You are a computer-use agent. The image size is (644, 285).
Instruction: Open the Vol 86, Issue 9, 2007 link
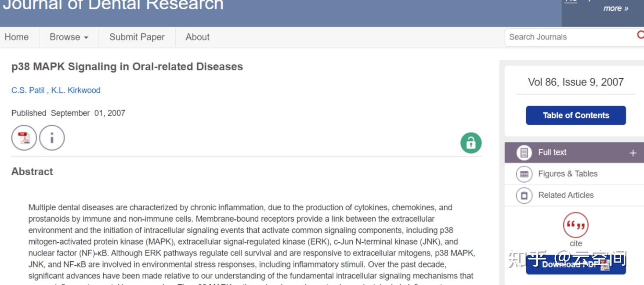pos(575,82)
